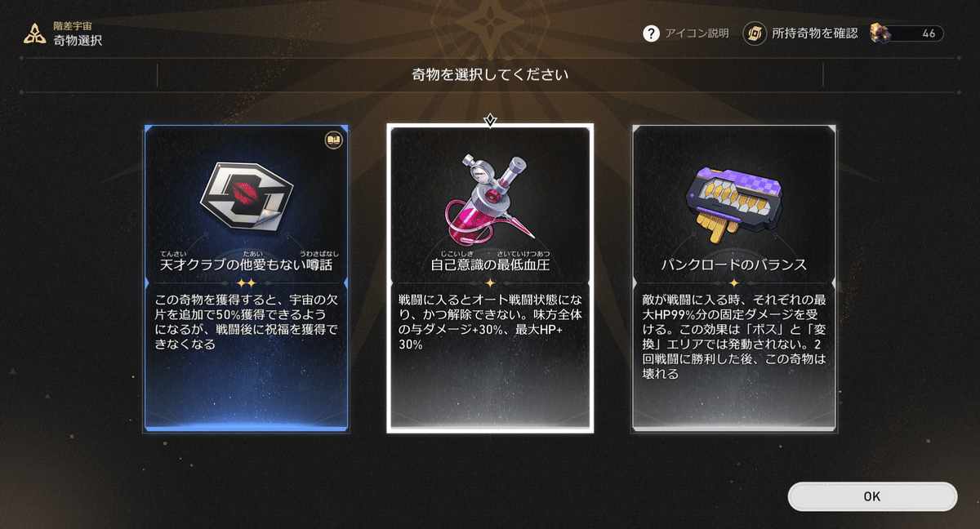
Task: Click the 階差宇宙 emblem icon at top left
Action: [x=35, y=33]
